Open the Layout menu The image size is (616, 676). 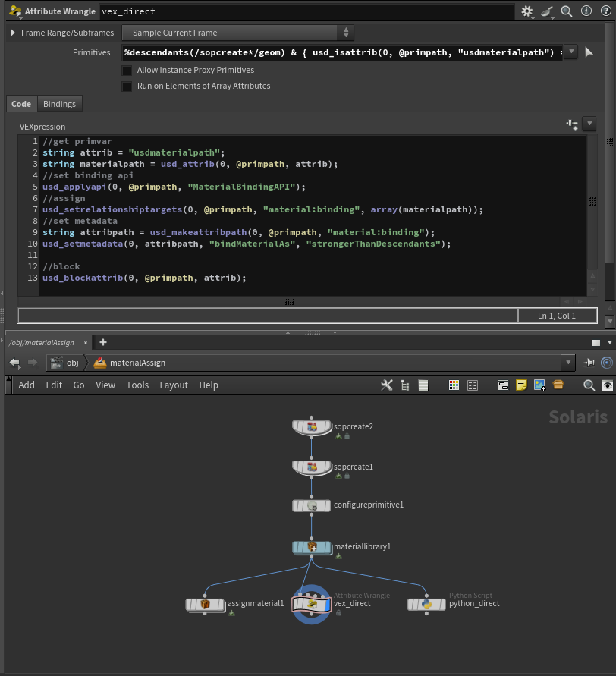click(x=174, y=385)
